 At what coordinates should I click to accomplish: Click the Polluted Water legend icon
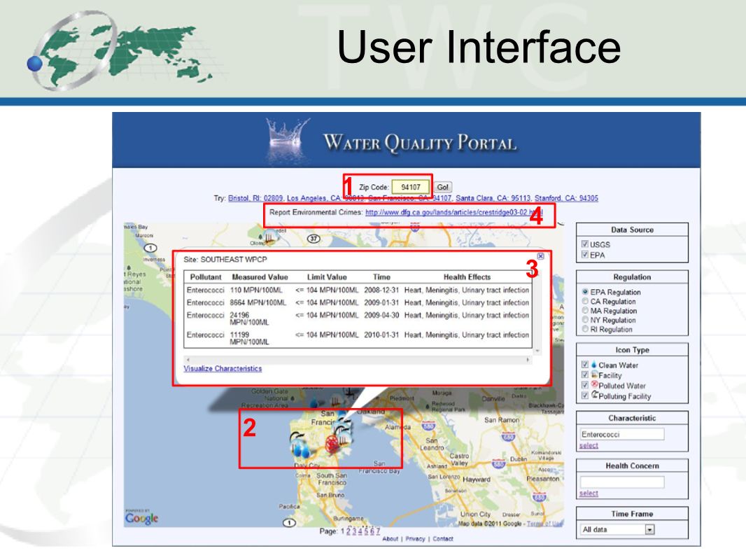point(594,384)
